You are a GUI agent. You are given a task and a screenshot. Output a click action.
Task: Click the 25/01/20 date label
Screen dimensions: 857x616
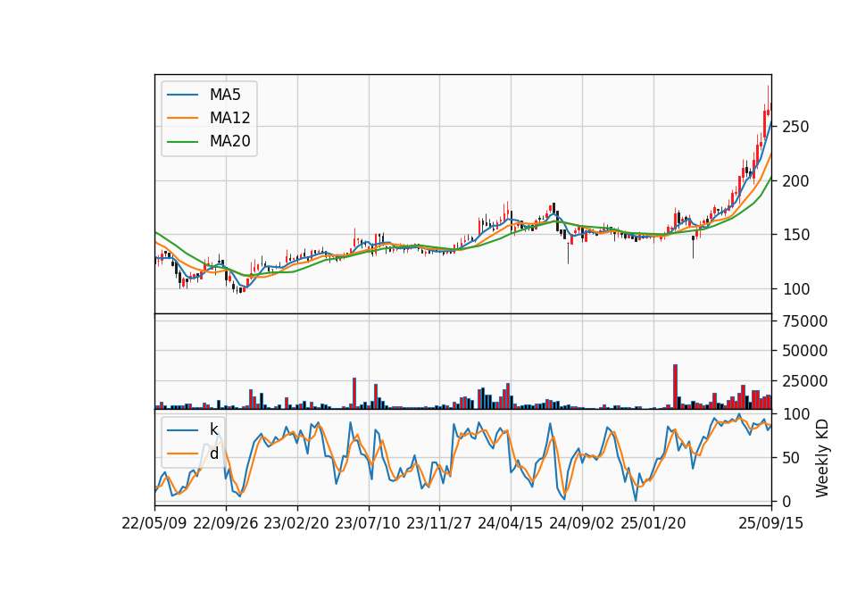(x=653, y=523)
